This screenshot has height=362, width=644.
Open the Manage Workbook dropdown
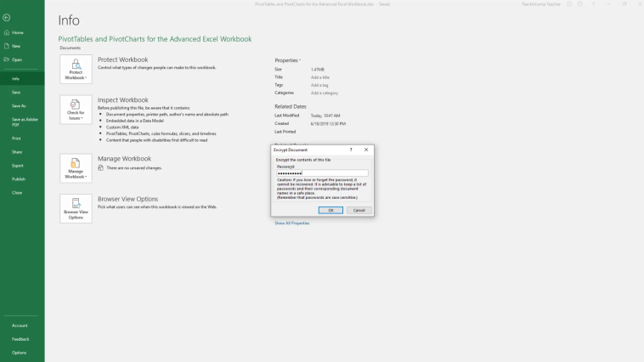pyautogui.click(x=76, y=168)
